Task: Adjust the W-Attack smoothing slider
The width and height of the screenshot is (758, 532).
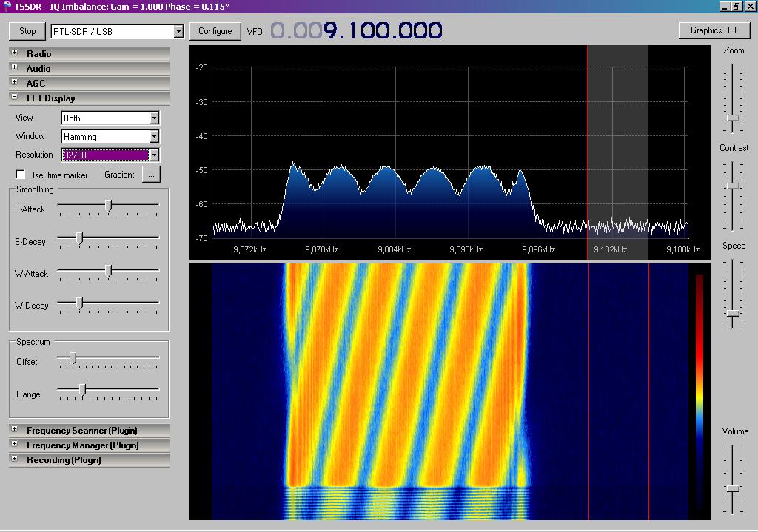Action: 109,271
